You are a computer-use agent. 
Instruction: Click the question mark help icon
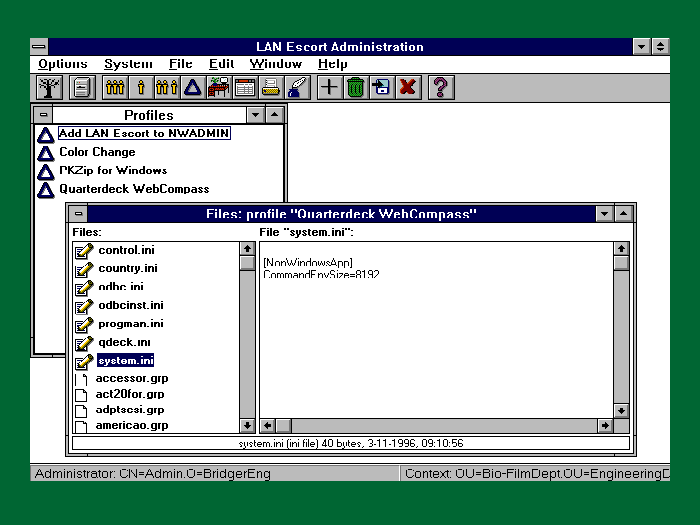(441, 87)
